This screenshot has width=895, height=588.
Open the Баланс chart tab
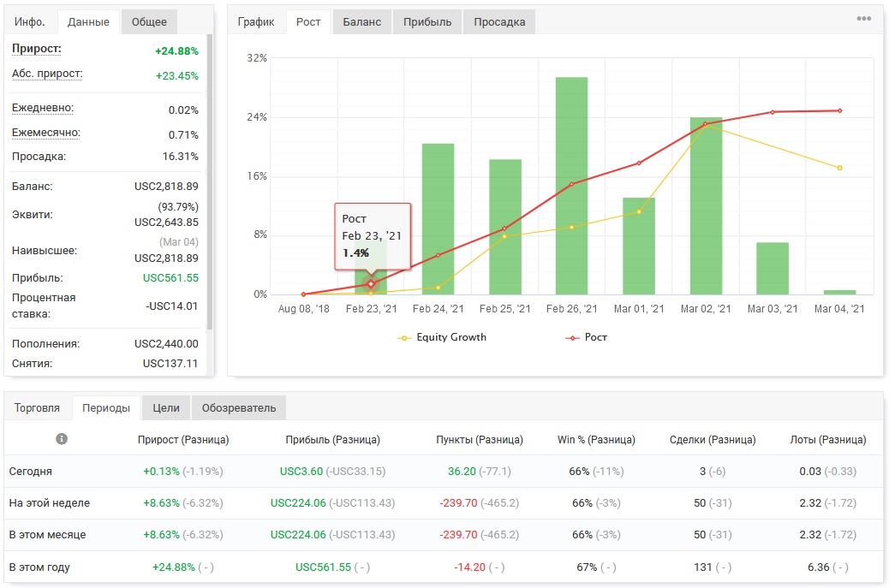(362, 21)
